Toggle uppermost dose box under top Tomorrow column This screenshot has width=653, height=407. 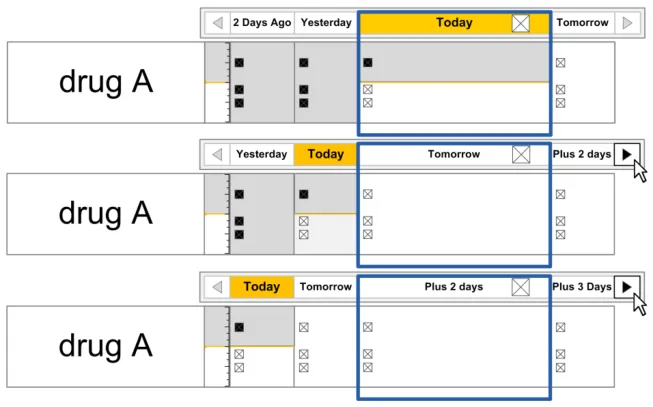click(560, 63)
